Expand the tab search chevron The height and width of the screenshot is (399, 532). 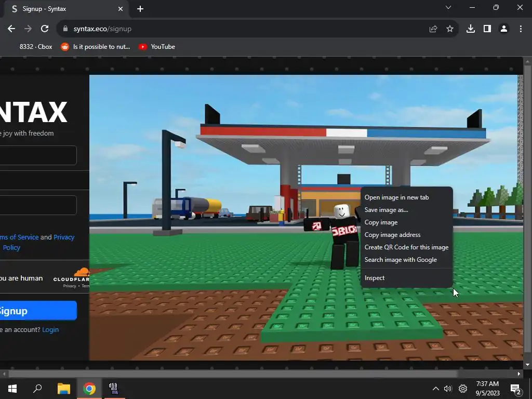pos(448,7)
